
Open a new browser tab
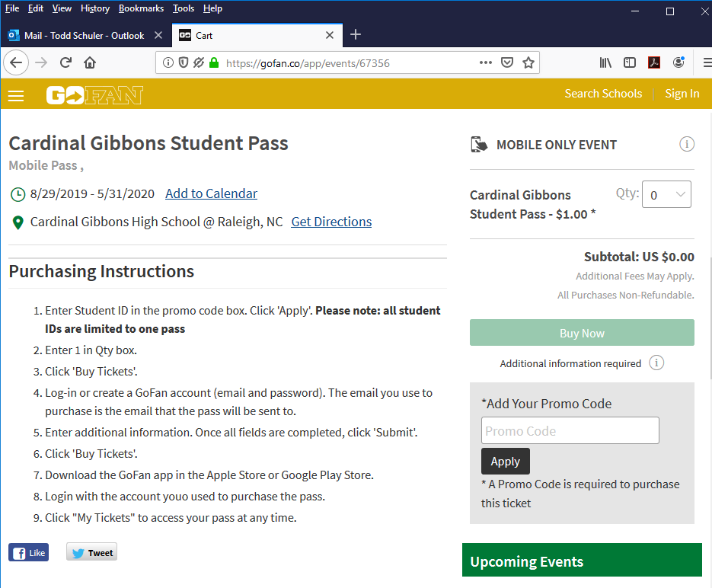pyautogui.click(x=356, y=34)
